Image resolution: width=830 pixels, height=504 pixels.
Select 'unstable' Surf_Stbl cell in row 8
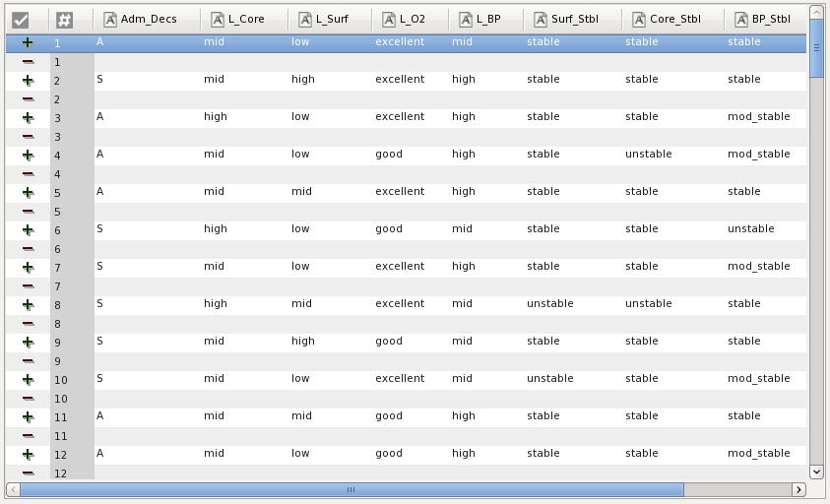click(x=550, y=303)
